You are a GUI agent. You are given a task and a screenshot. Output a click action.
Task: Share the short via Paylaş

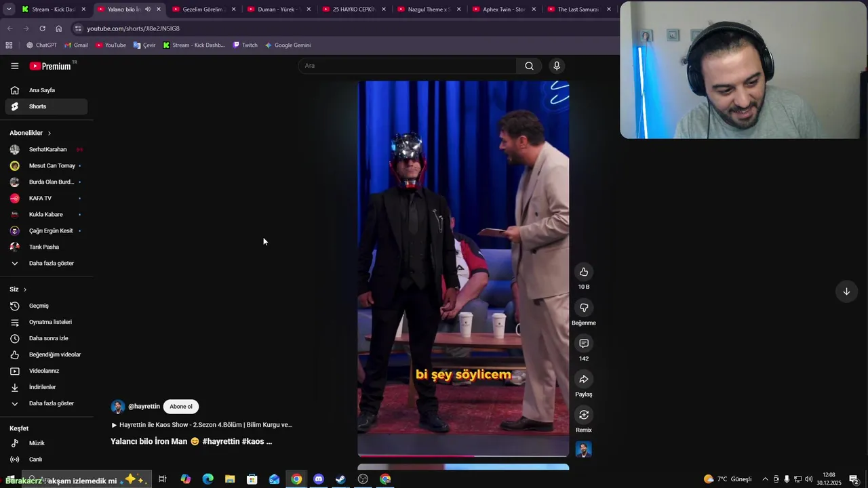point(584,380)
